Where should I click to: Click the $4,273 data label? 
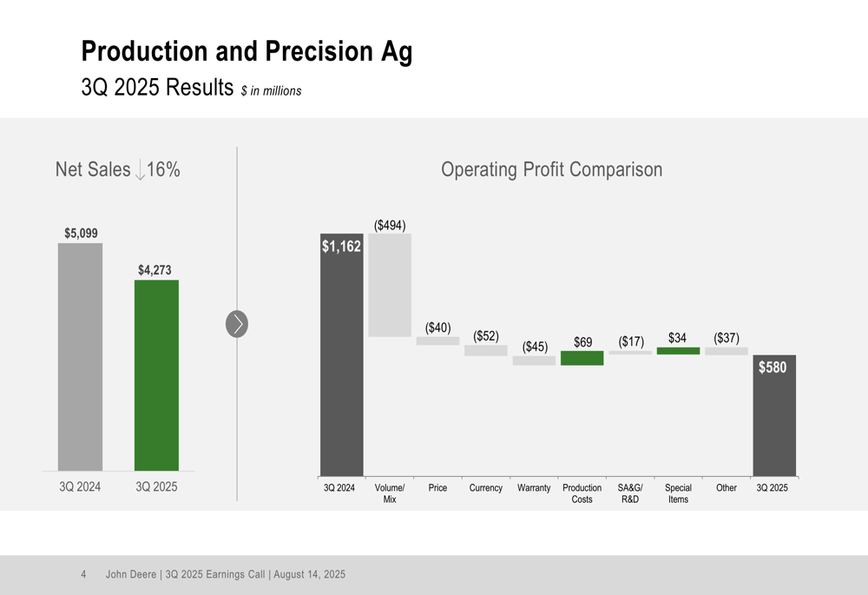(155, 270)
